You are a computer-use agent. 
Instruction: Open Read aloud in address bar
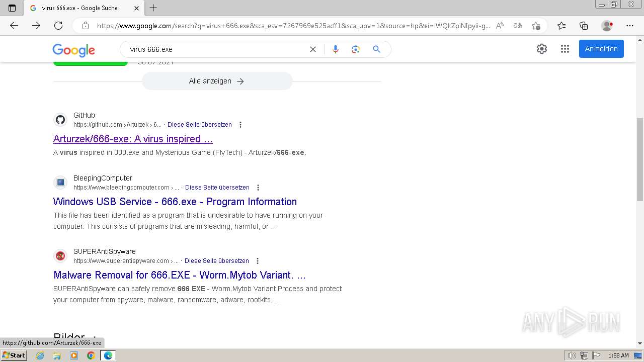point(500,26)
